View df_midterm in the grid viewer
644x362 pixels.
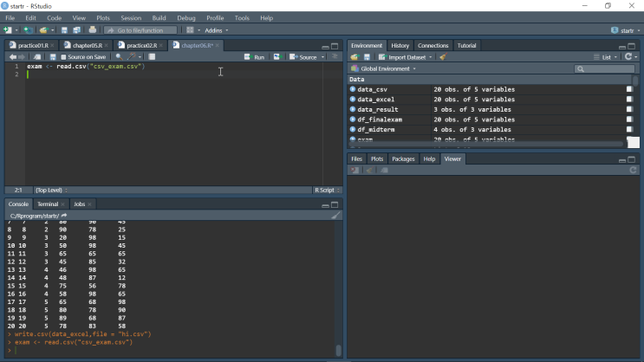pyautogui.click(x=629, y=129)
